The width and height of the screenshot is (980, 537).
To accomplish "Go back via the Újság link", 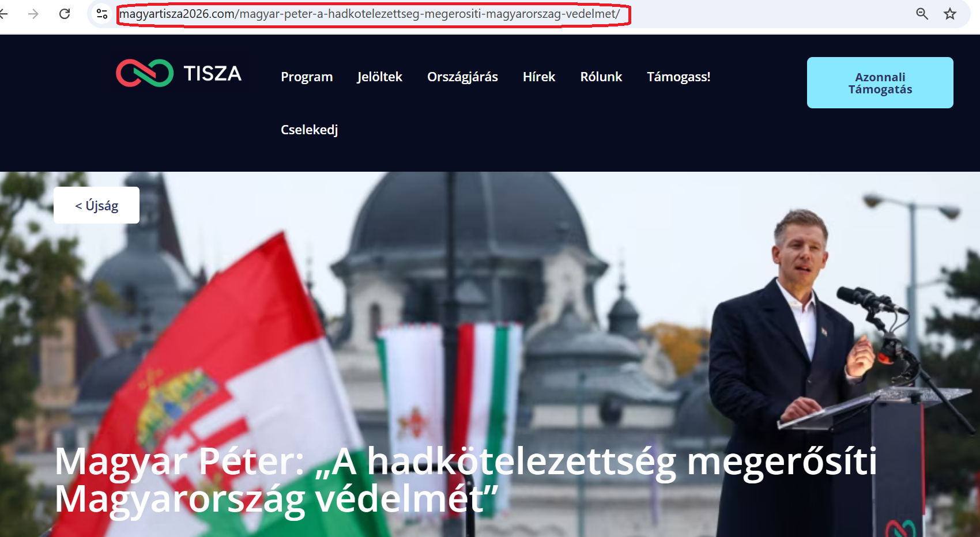I will click(x=96, y=205).
